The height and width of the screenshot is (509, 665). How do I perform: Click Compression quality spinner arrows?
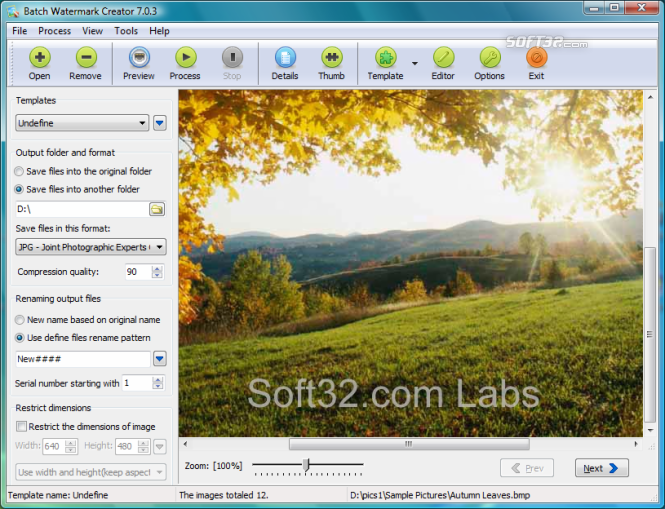pos(157,272)
